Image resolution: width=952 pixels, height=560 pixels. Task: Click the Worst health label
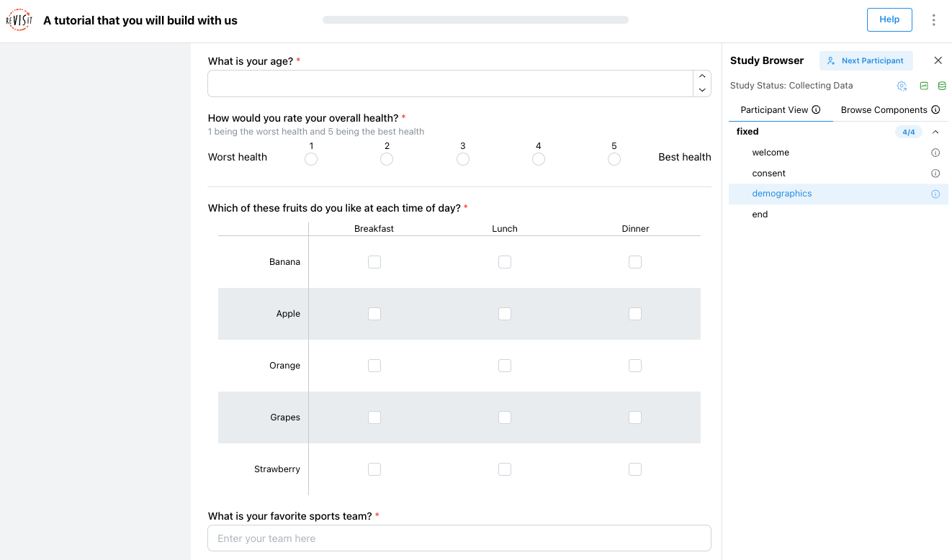pos(238,157)
